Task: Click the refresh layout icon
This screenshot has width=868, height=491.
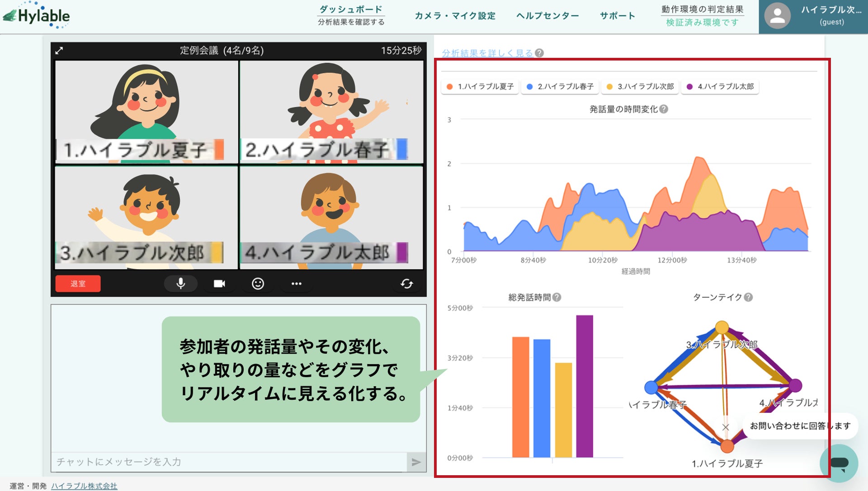Action: (406, 284)
